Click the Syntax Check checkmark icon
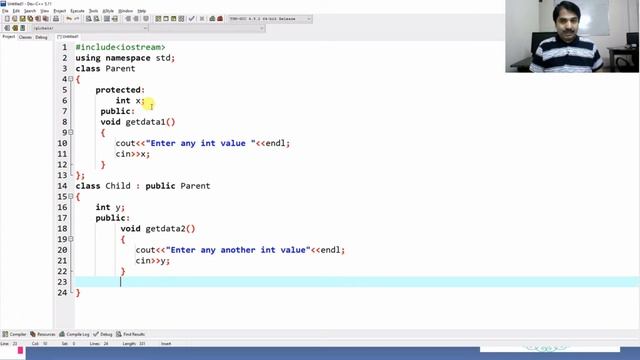Screen dimensions: 640x360 coord(191,19)
